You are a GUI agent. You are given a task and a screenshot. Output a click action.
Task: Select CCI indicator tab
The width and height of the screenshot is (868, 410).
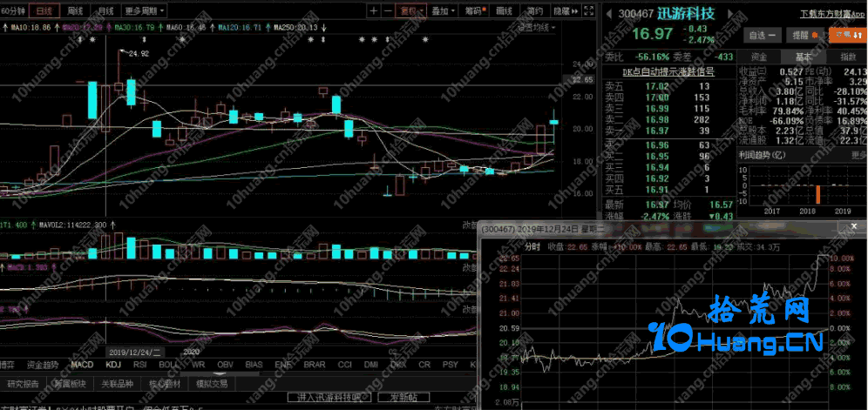(x=344, y=366)
